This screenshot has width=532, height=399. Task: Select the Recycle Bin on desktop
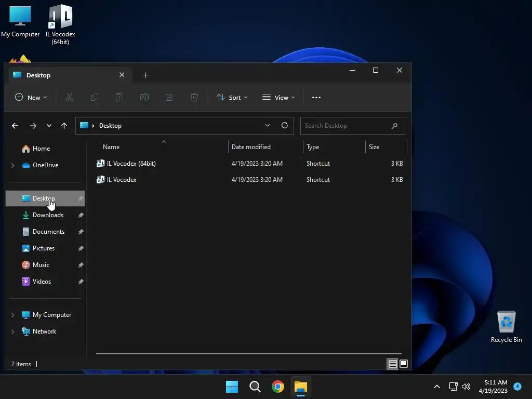click(506, 327)
